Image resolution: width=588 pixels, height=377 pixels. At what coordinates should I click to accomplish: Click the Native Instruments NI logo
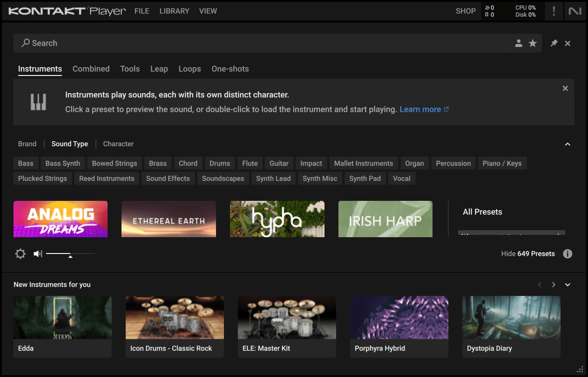pos(575,11)
